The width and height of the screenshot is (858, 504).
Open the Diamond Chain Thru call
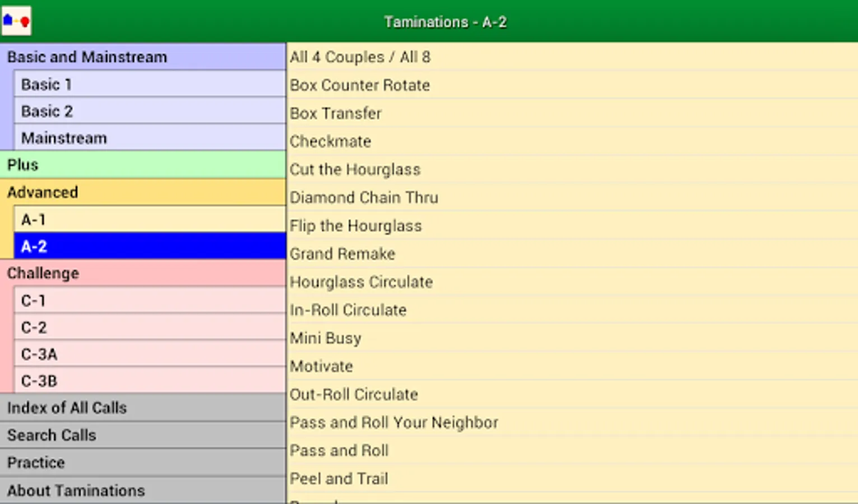tap(573, 197)
